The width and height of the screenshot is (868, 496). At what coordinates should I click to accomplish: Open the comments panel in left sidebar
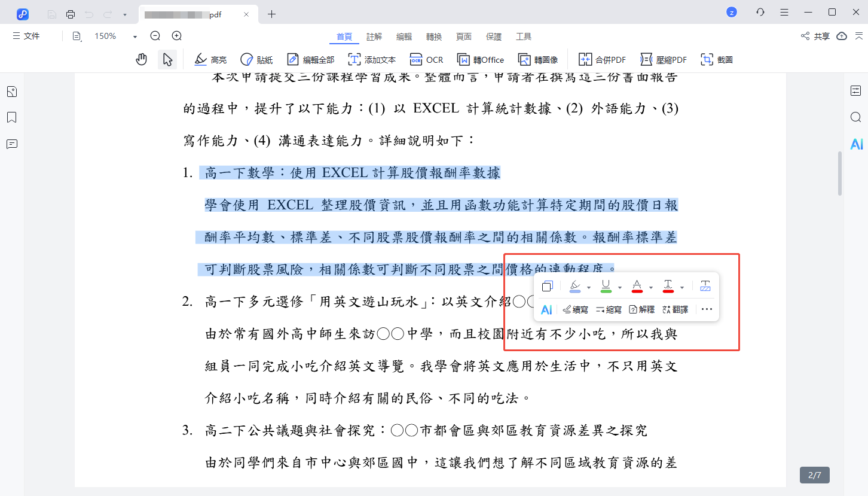pyautogui.click(x=11, y=144)
